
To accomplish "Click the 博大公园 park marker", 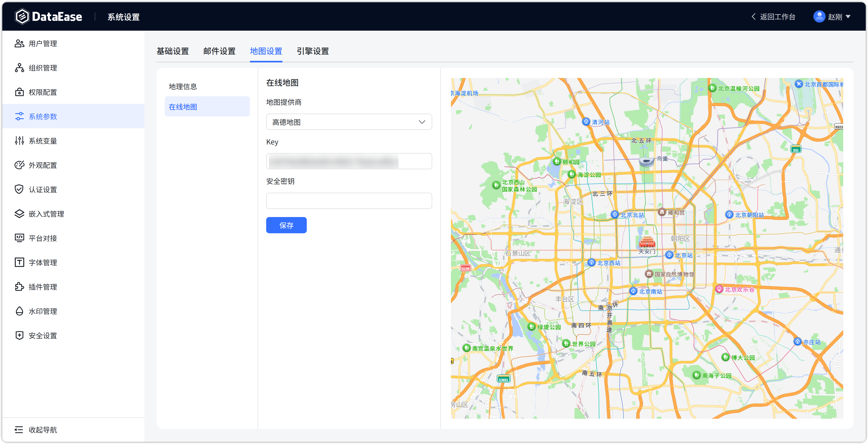I will (725, 357).
